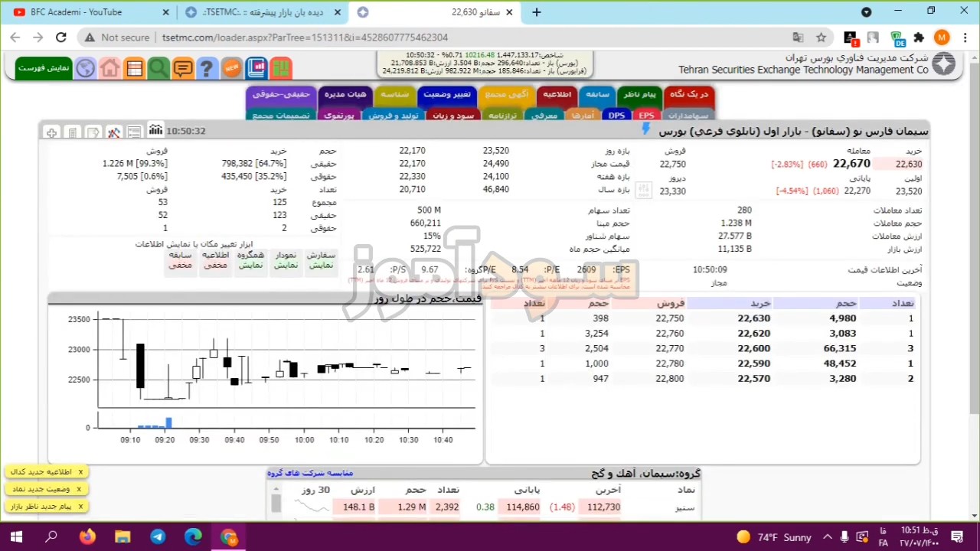
Task: Toggle the همگروه display panel
Action: [250, 260]
